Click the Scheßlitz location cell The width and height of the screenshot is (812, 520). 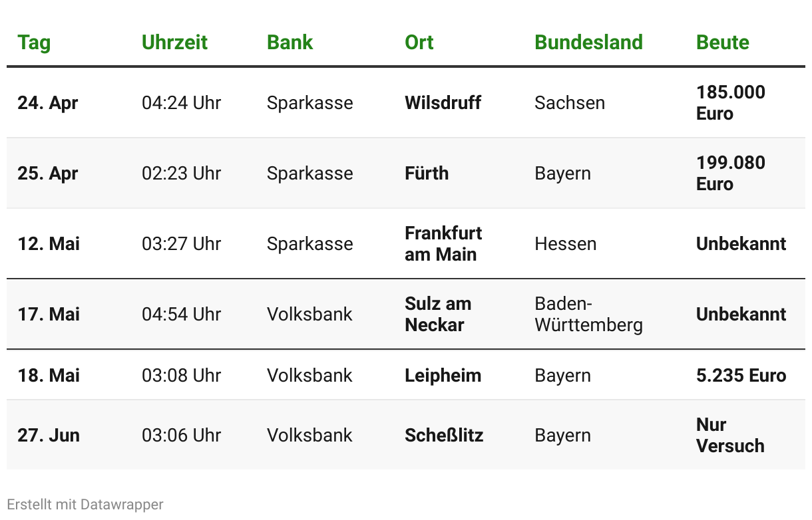444,436
